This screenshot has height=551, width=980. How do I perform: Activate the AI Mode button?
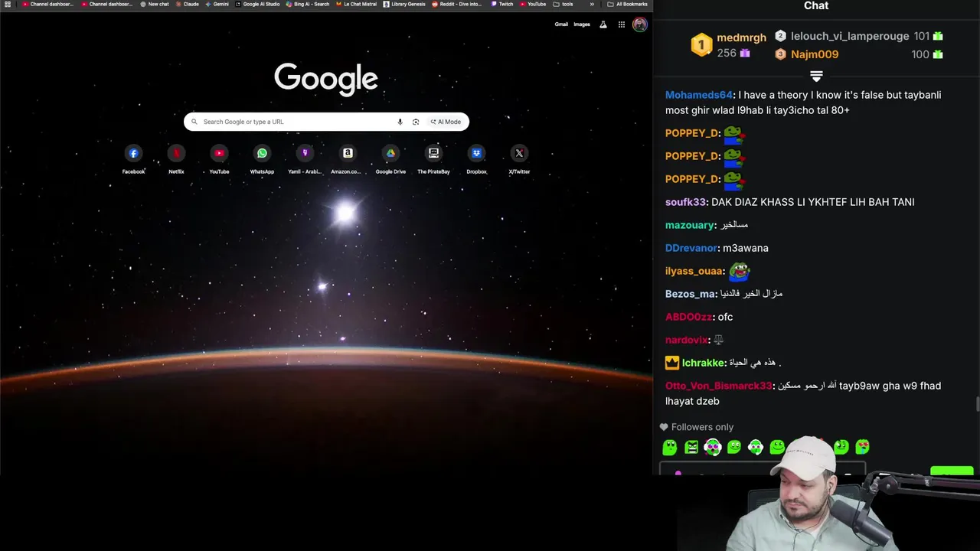[x=446, y=122]
